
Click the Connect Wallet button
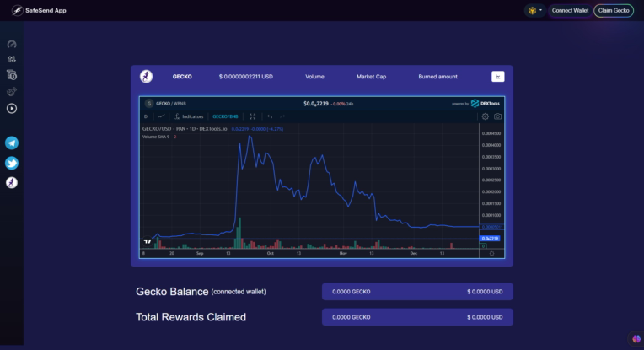570,11
